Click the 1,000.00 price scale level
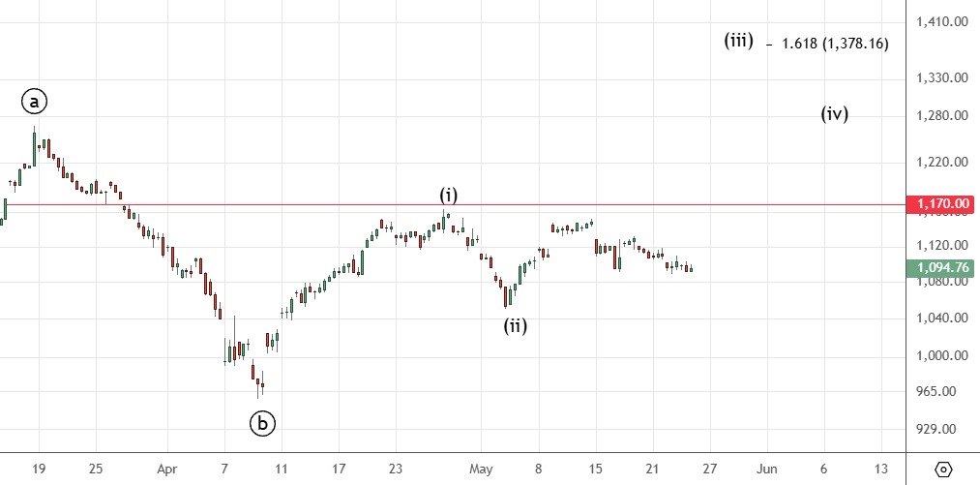The height and width of the screenshot is (485, 980). coord(942,355)
